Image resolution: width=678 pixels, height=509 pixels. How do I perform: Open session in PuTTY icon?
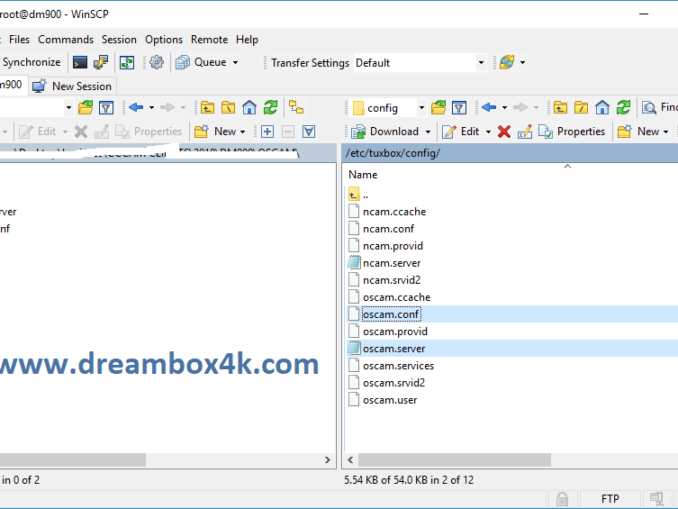[101, 63]
